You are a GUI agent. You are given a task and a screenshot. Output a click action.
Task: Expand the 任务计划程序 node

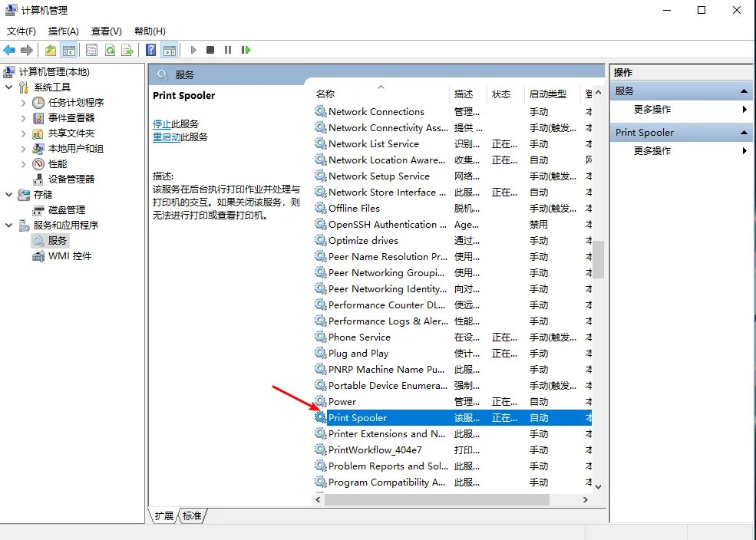[x=24, y=103]
